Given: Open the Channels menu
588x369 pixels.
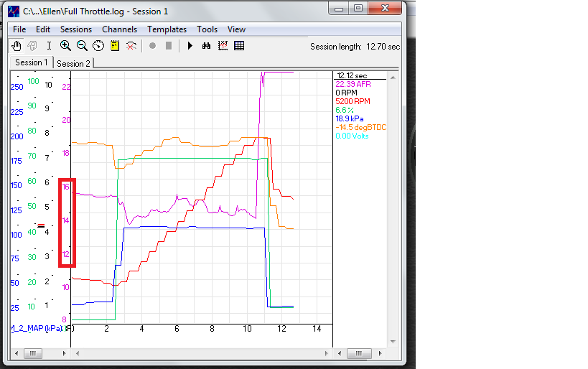Looking at the screenshot, I should point(119,29).
